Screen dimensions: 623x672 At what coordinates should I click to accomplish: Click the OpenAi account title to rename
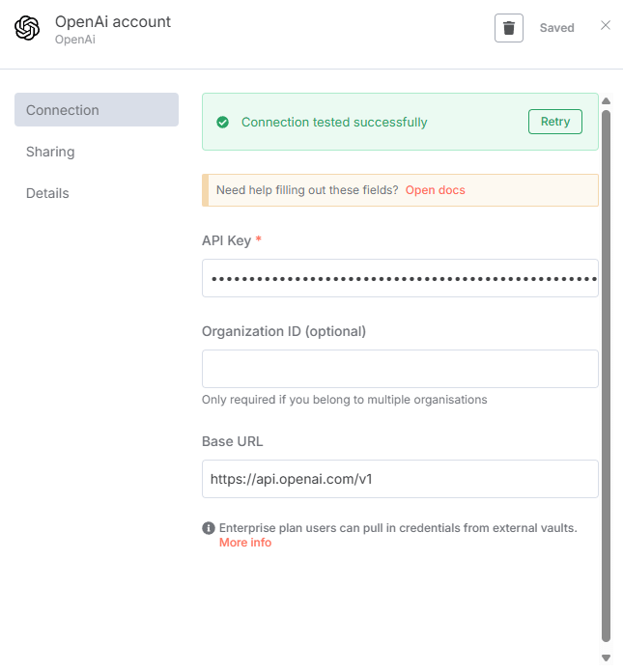(x=113, y=21)
